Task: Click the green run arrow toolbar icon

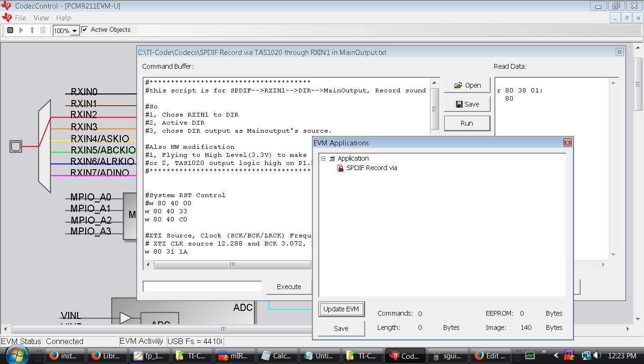Action: pos(20,30)
